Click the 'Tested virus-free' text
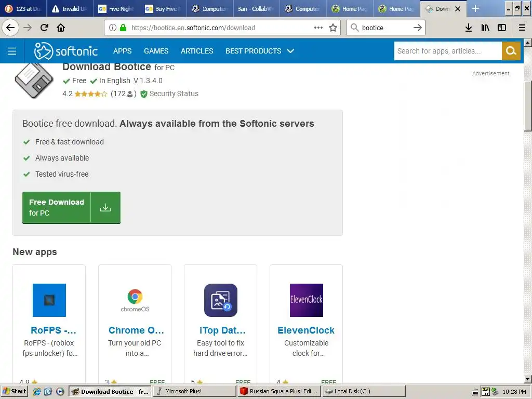This screenshot has width=532, height=399. pyautogui.click(x=62, y=174)
